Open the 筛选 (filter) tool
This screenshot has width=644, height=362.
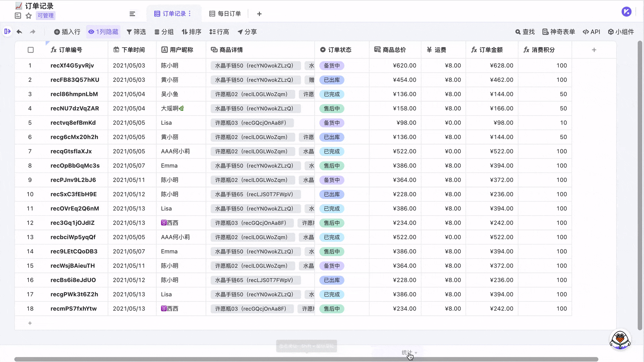pos(136,32)
